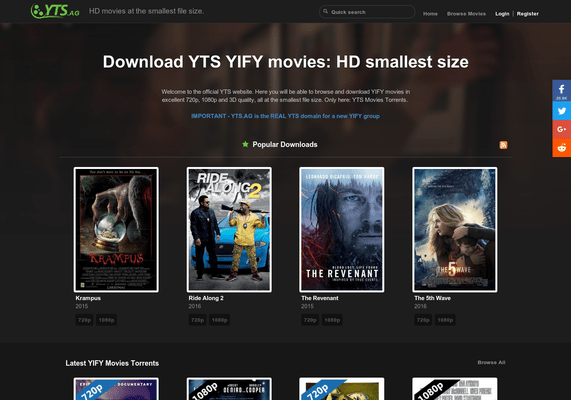Download Krampus in 720p
This screenshot has height=400, width=571.
[x=84, y=320]
